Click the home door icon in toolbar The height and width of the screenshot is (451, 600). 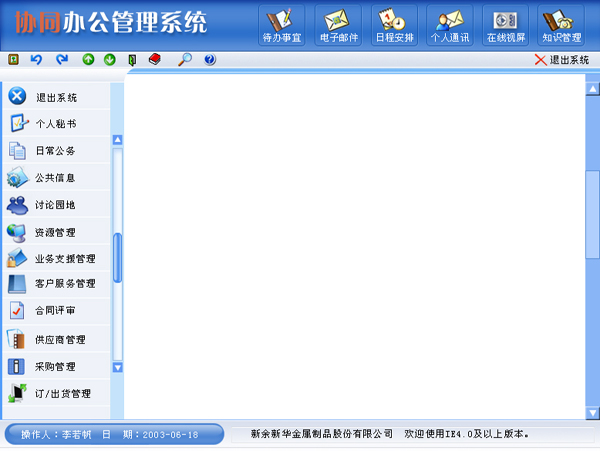(13, 59)
